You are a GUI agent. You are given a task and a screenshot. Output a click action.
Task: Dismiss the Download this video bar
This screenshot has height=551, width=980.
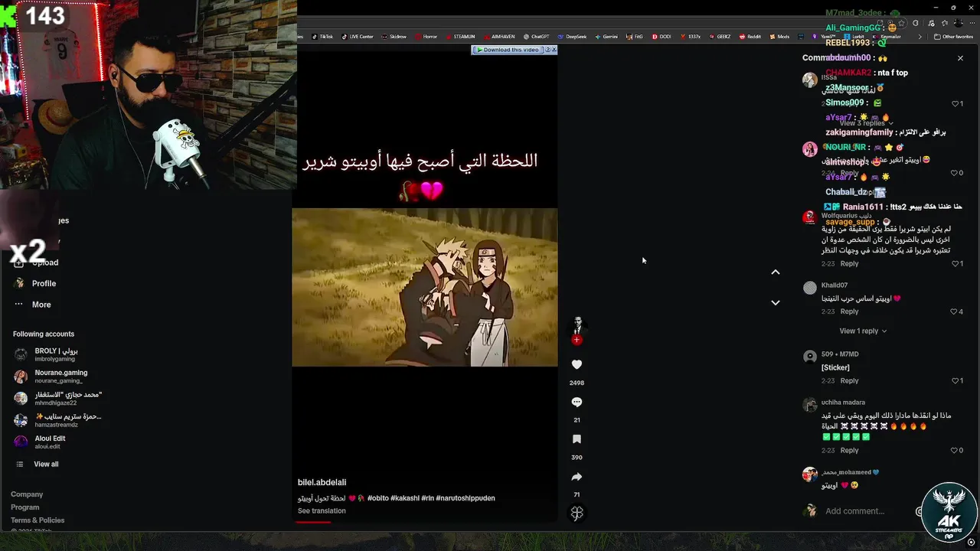coord(554,50)
